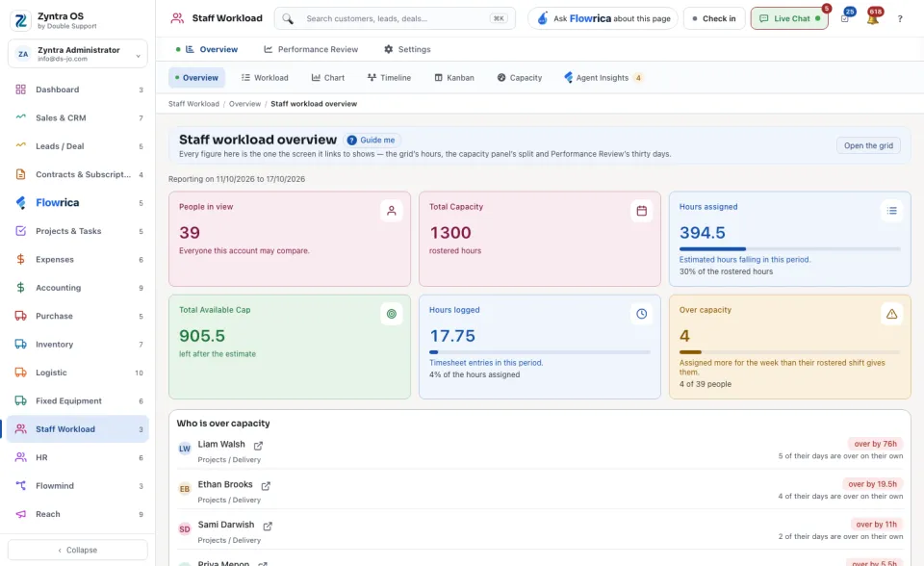Screen dimensions: 924x566
Task: Click the Sales & CRM chart icon
Action: tap(20, 117)
